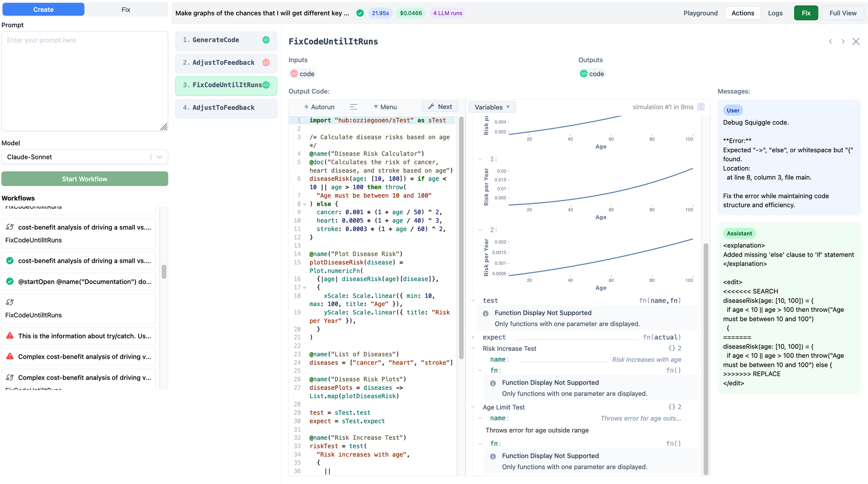This screenshot has height=484, width=868.
Task: Toggle Autorun in the code editor
Action: (x=319, y=107)
